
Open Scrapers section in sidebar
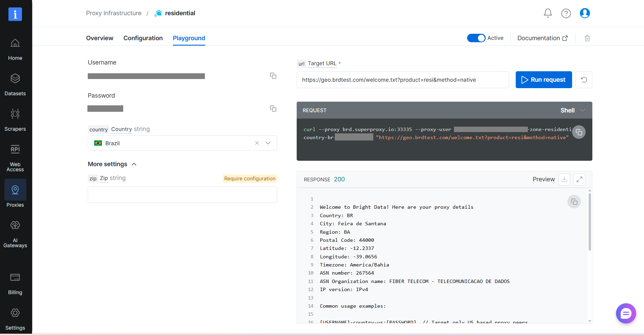click(x=15, y=120)
